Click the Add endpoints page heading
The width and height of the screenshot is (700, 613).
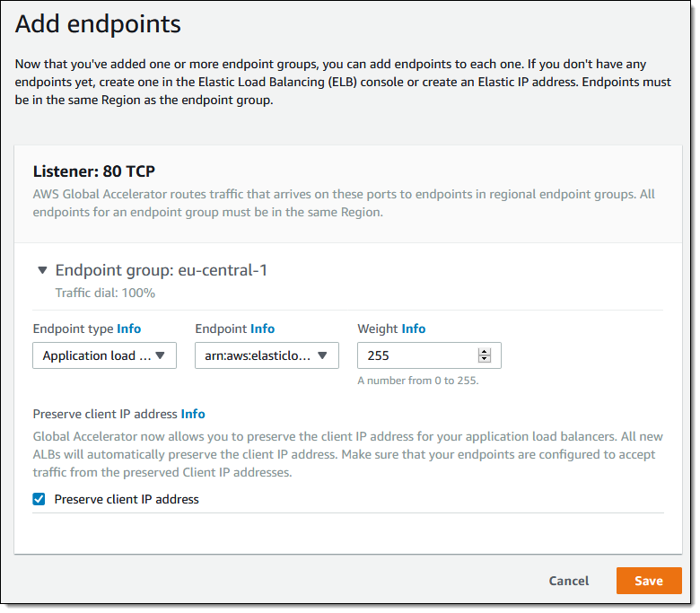98,24
